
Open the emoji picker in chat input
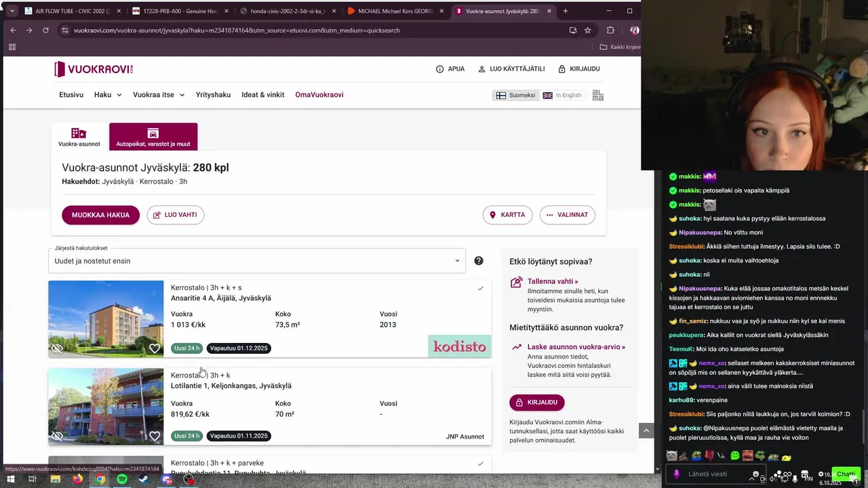[x=755, y=474]
